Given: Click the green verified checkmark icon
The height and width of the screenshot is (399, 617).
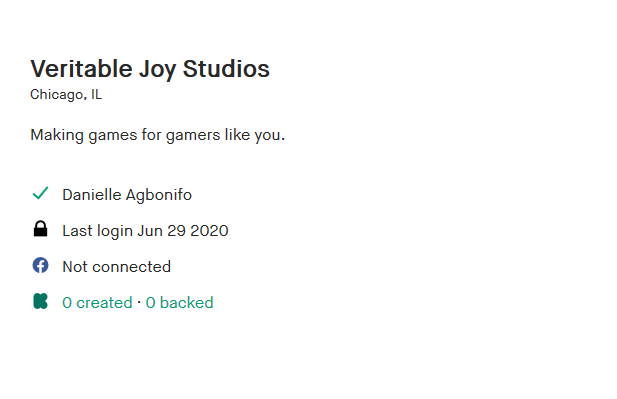Looking at the screenshot, I should coord(40,193).
